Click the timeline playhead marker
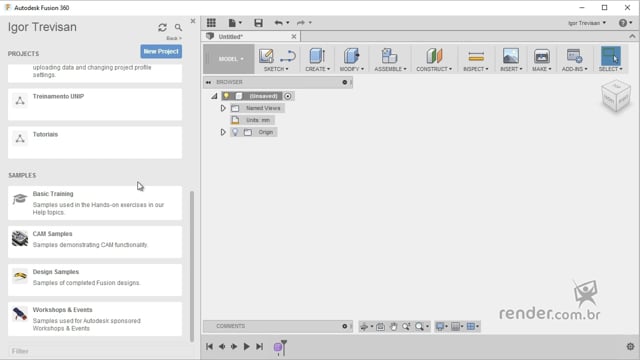Image resolution: width=640 pixels, height=360 pixels. point(284,347)
